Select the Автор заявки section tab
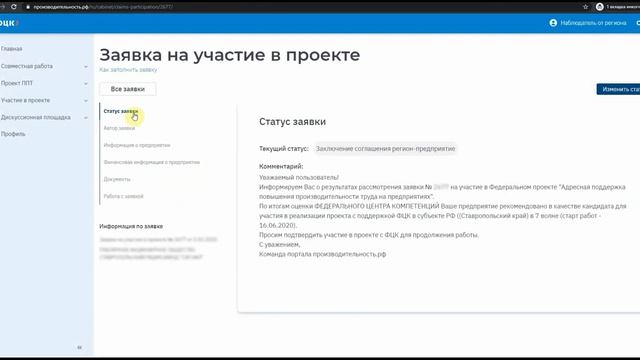This screenshot has height=360, width=640. pyautogui.click(x=119, y=128)
